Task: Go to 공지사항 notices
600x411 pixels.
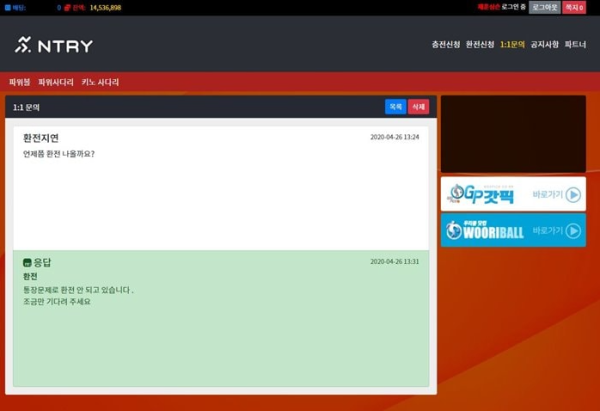Action: coord(544,45)
